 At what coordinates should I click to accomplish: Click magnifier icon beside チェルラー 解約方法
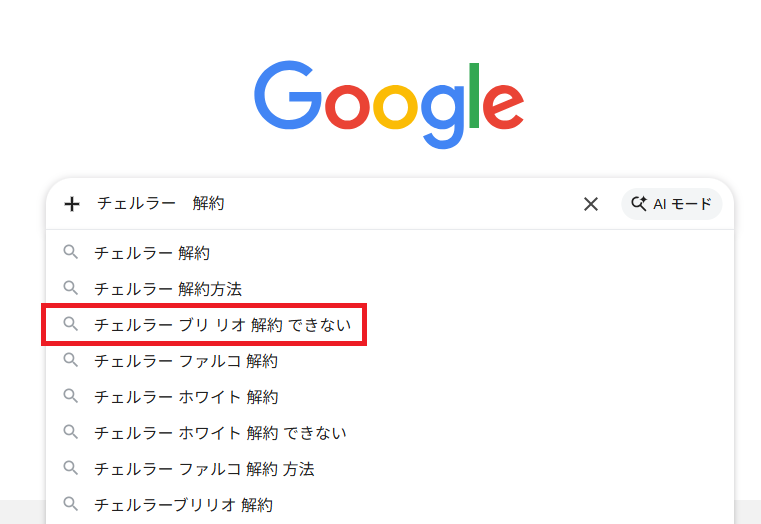(x=70, y=289)
